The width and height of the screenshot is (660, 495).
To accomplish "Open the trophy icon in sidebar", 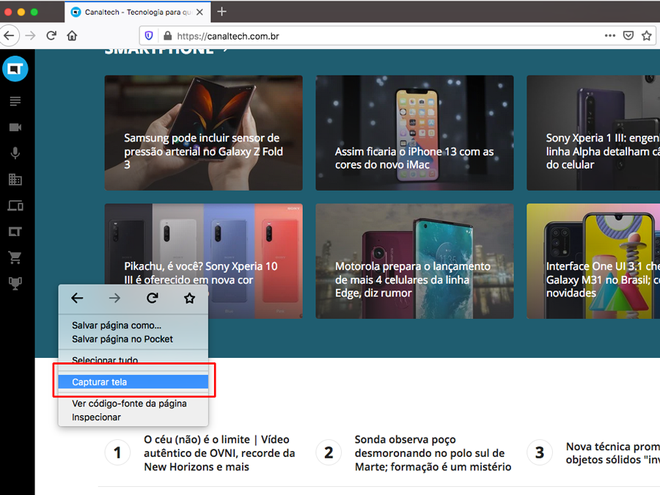I will click(15, 284).
